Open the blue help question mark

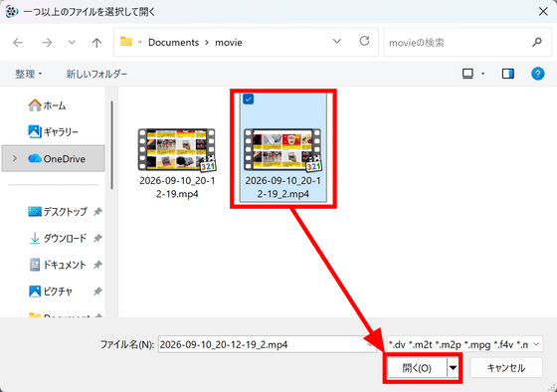538,74
